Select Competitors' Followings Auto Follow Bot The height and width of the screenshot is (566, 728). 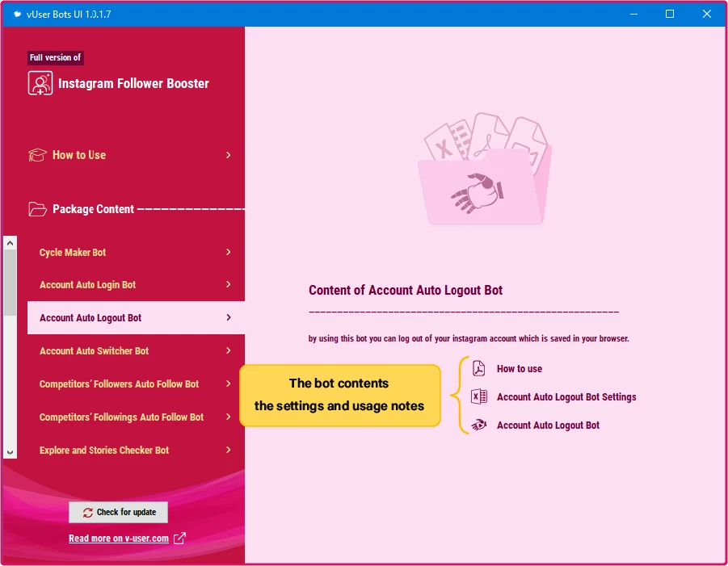136,417
